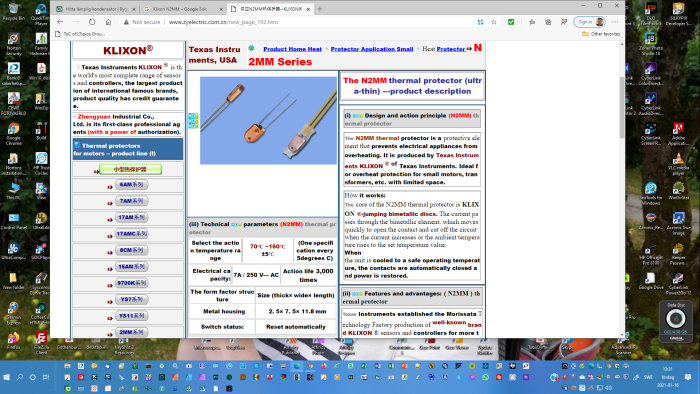Open the Protector breadcrumb link
700x394 pixels.
[451, 49]
